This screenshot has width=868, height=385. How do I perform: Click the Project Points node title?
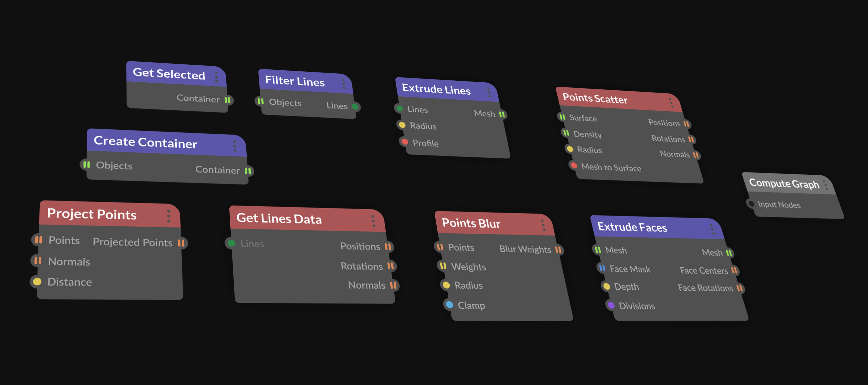[92, 214]
